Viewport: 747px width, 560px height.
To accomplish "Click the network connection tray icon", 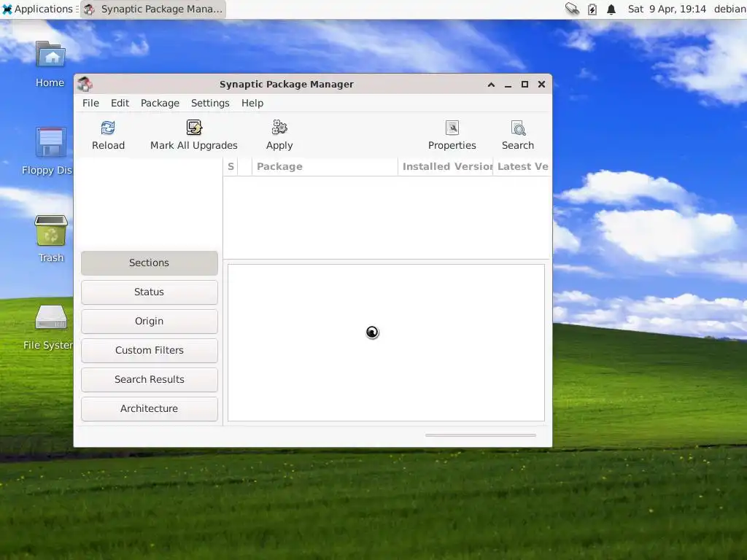I will point(572,9).
